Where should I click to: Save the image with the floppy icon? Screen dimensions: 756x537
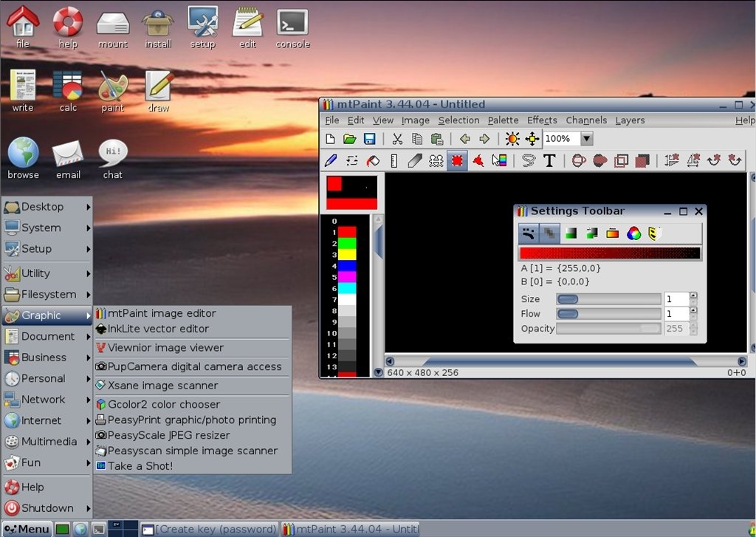[x=369, y=139]
